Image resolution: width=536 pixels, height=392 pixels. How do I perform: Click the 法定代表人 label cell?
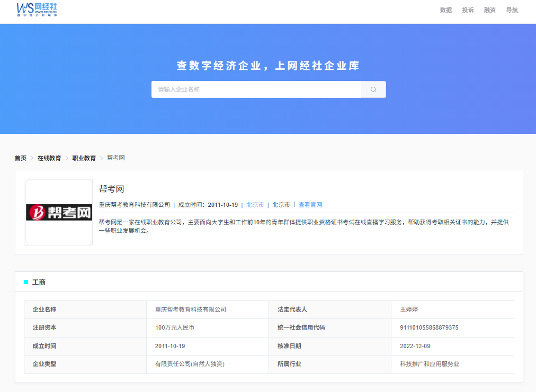pos(330,309)
